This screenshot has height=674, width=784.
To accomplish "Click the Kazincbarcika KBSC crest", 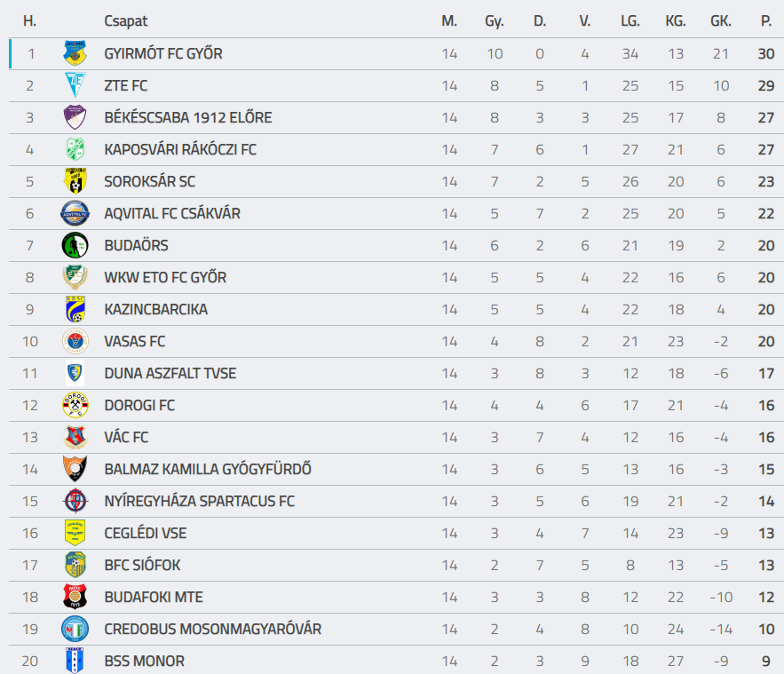I will point(75,309).
